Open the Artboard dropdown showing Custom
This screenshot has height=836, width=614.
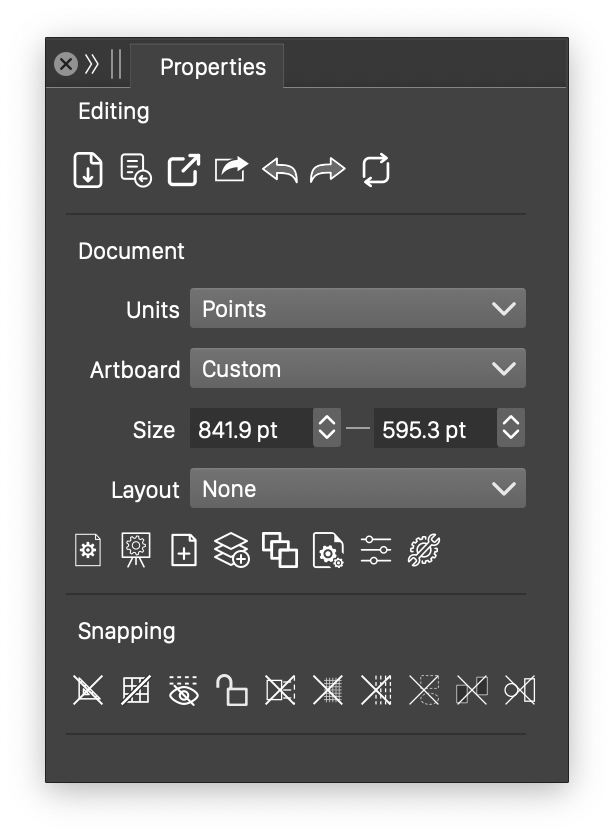357,369
